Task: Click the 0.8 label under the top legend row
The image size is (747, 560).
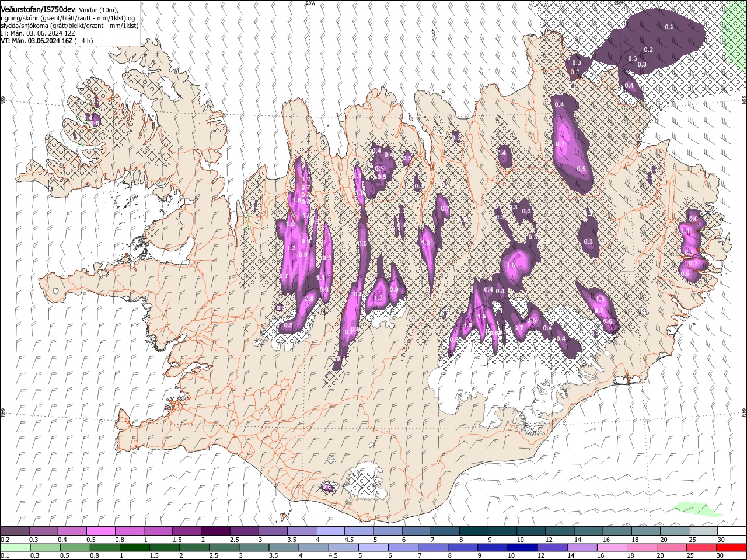Action: [x=120, y=540]
